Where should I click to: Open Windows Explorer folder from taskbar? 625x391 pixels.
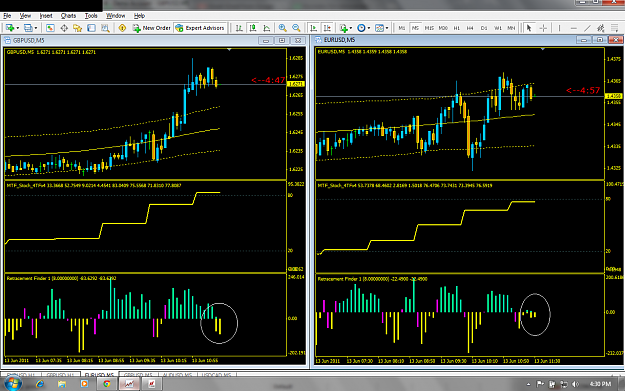[62, 384]
